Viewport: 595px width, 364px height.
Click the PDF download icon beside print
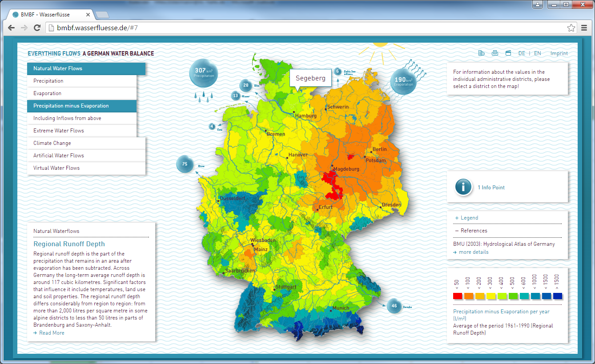coord(481,53)
